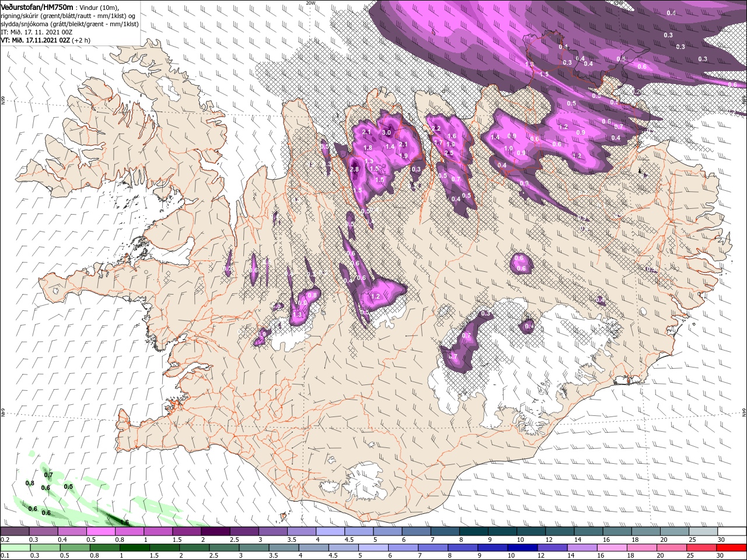Click the 'slydda/snjókoma' legend description line
Screen dimensions: 747x560
click(69, 24)
